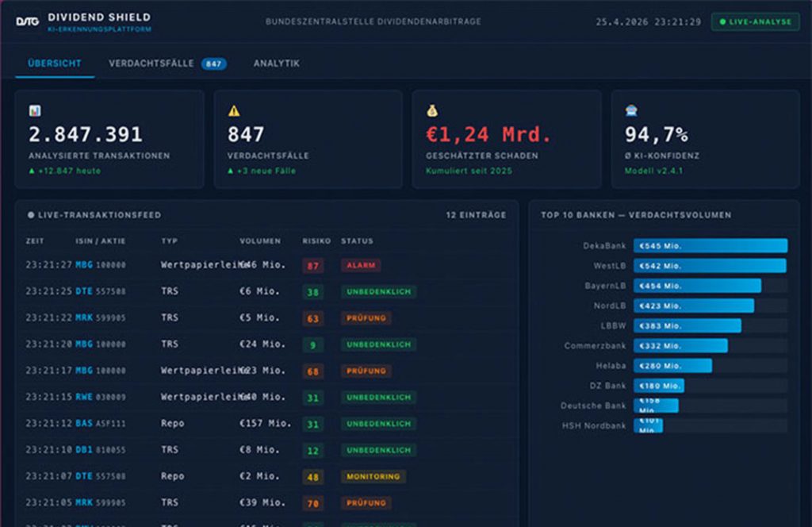Image resolution: width=812 pixels, height=527 pixels.
Task: Click the Risiko column header
Action: (x=316, y=240)
